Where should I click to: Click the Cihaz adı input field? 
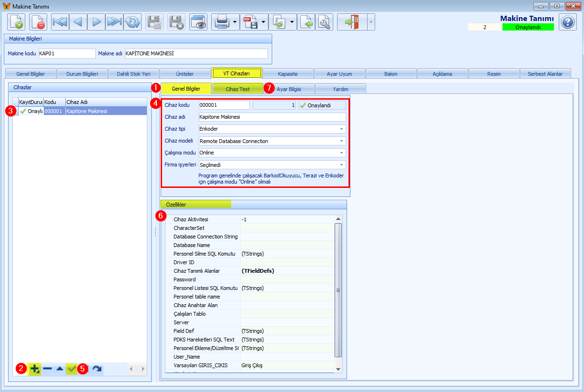(x=272, y=117)
